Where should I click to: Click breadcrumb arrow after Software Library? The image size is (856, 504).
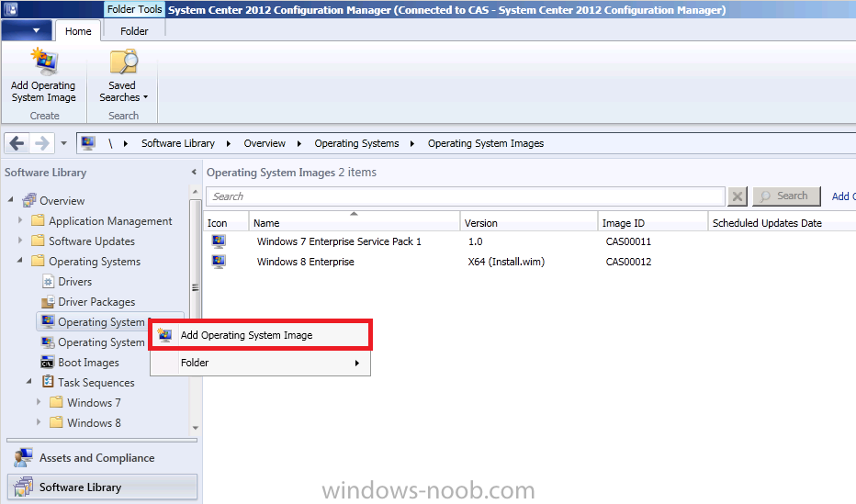(x=228, y=143)
